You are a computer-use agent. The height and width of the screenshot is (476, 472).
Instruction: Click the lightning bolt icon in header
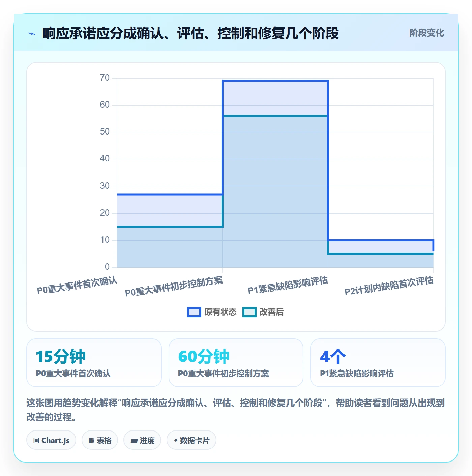(x=32, y=34)
